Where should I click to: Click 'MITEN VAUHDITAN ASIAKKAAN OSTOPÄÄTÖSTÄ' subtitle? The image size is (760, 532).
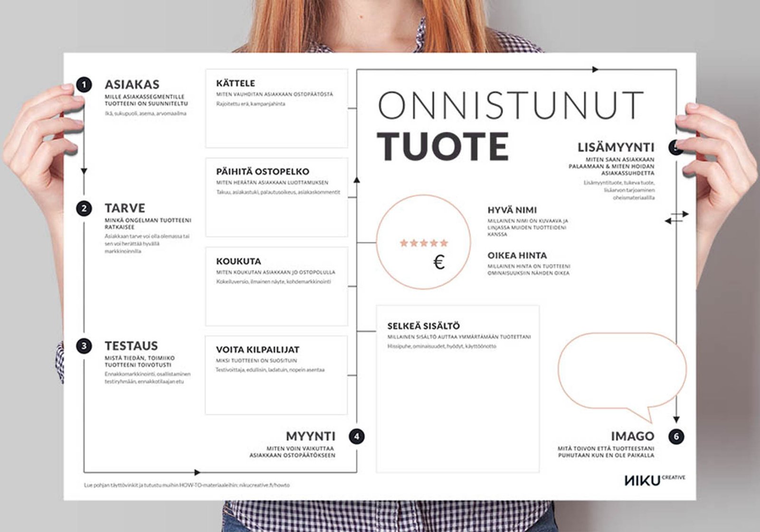[275, 94]
